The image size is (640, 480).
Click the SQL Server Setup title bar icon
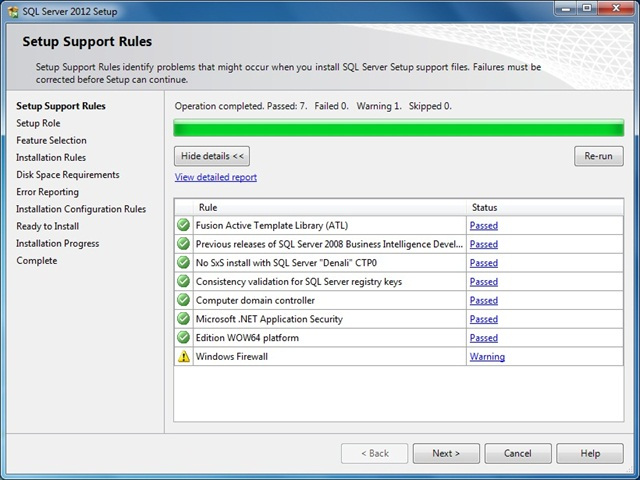13,11
